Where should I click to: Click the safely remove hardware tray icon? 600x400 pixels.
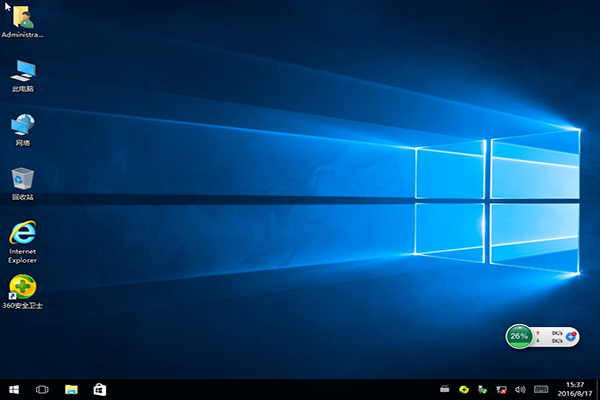(482, 390)
